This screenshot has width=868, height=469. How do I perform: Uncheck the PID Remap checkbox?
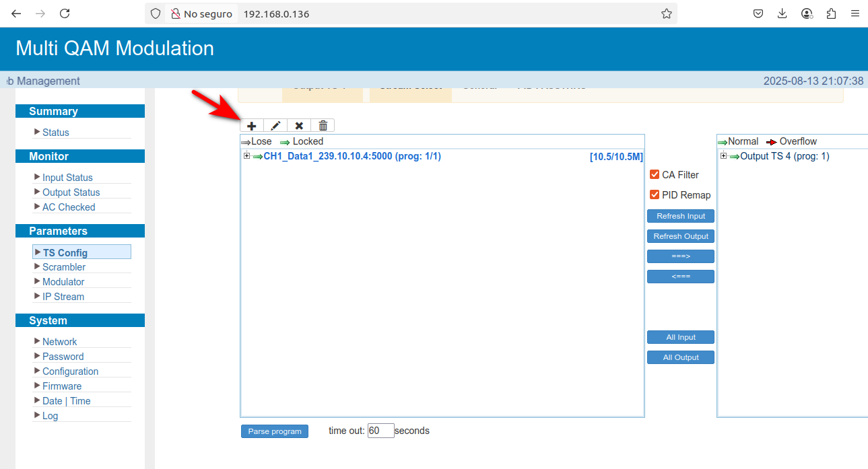point(655,195)
